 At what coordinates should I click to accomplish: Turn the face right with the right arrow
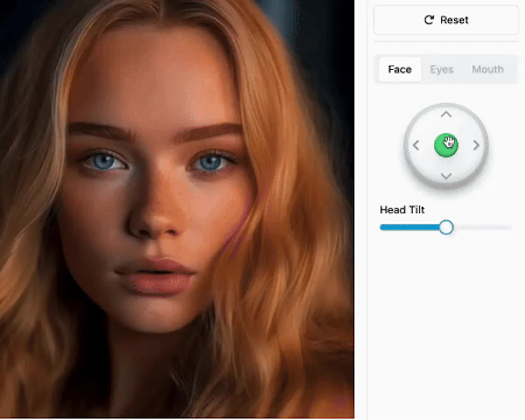tap(476, 145)
